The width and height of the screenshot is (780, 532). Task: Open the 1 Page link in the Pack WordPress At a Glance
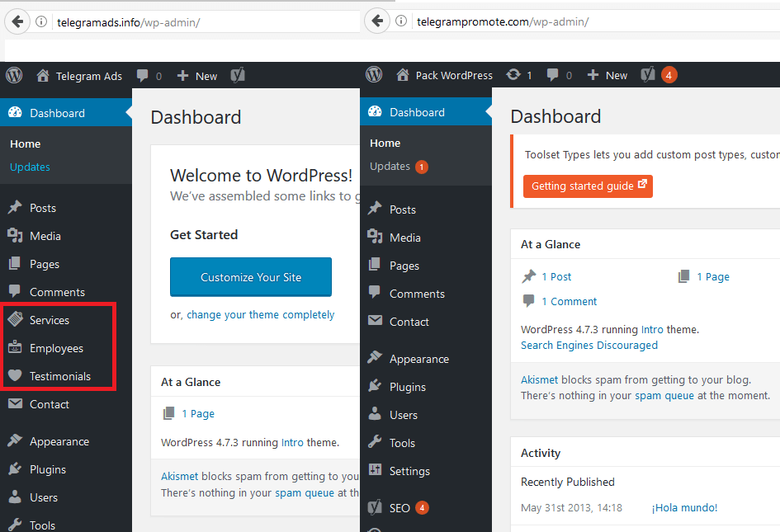(713, 276)
